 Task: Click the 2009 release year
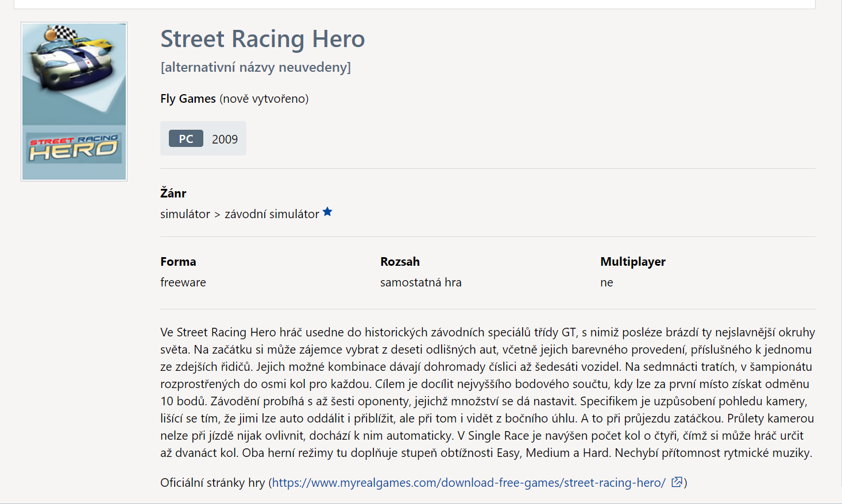225,139
